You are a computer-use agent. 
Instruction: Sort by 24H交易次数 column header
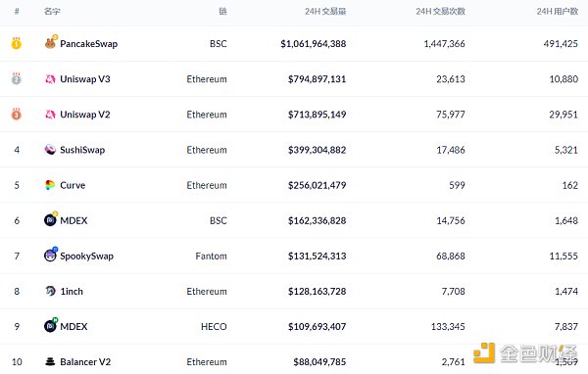(x=440, y=11)
